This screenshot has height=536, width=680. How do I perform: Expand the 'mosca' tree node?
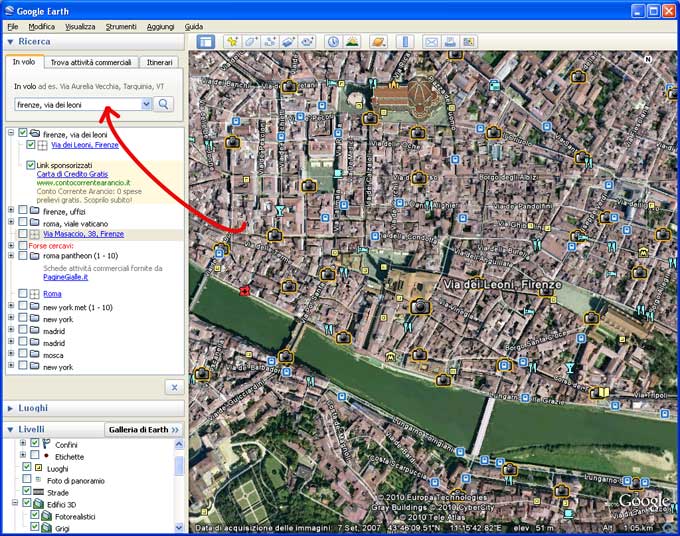(x=11, y=353)
